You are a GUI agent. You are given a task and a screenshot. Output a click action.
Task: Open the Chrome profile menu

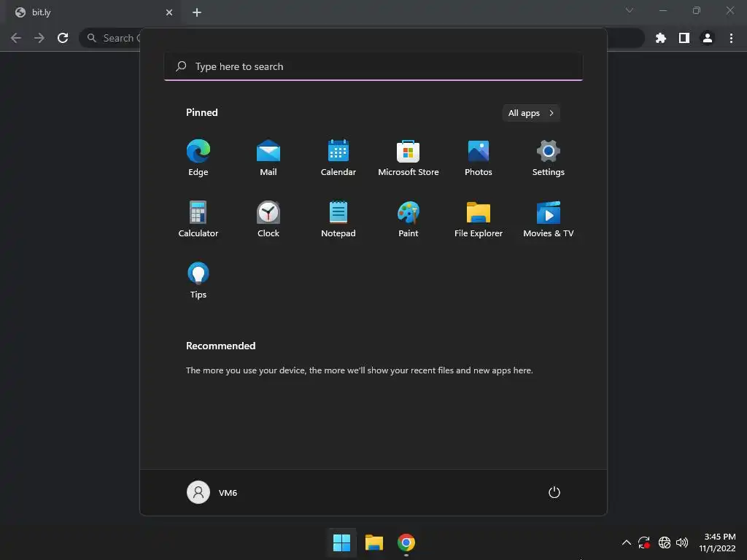[x=708, y=38]
